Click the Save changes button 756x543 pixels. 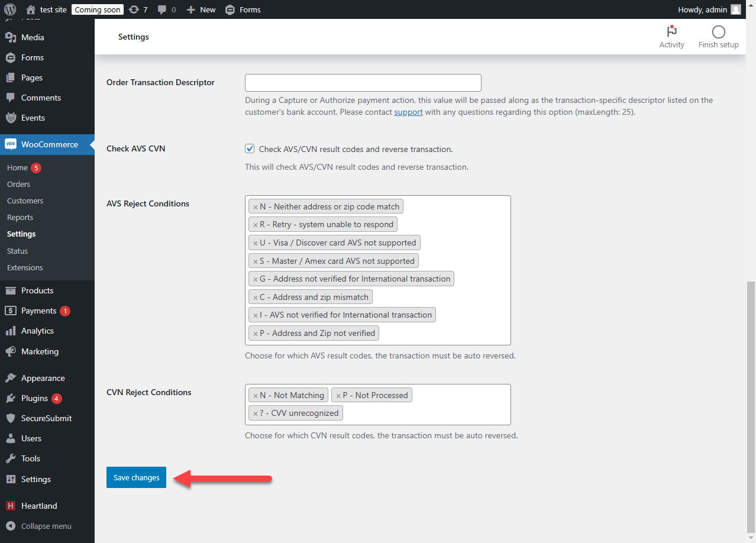tap(136, 477)
